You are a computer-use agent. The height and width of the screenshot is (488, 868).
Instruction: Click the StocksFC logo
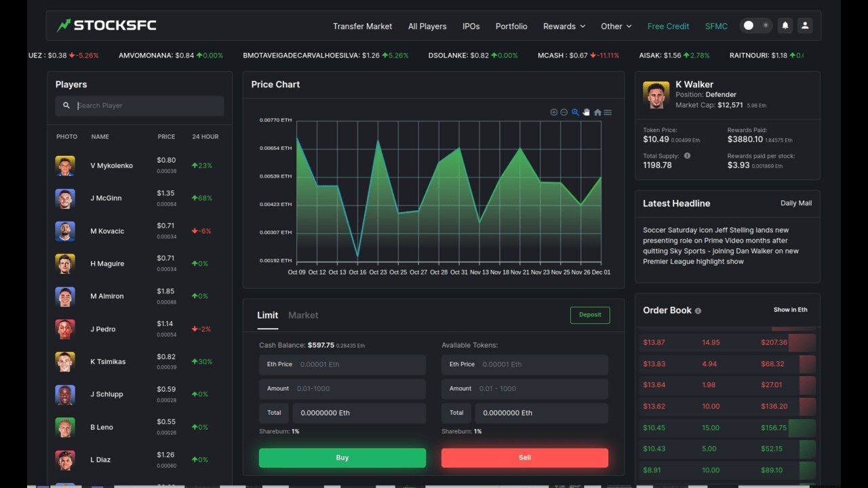(106, 26)
